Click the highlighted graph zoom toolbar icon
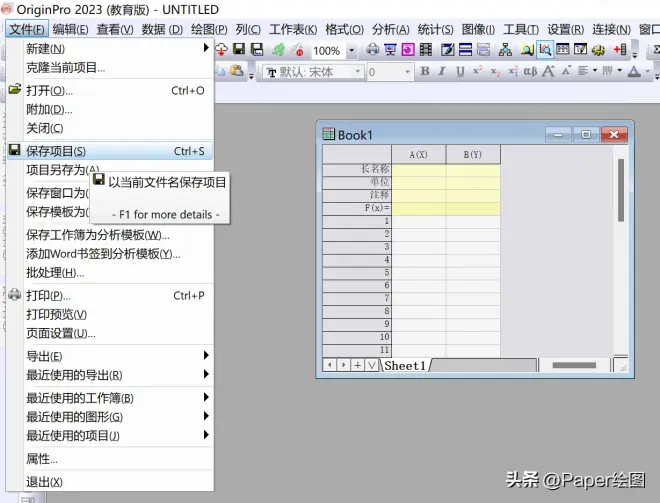 545,50
